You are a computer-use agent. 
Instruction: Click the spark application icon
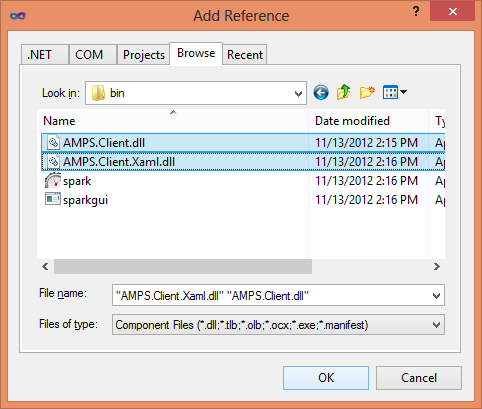[x=53, y=181]
